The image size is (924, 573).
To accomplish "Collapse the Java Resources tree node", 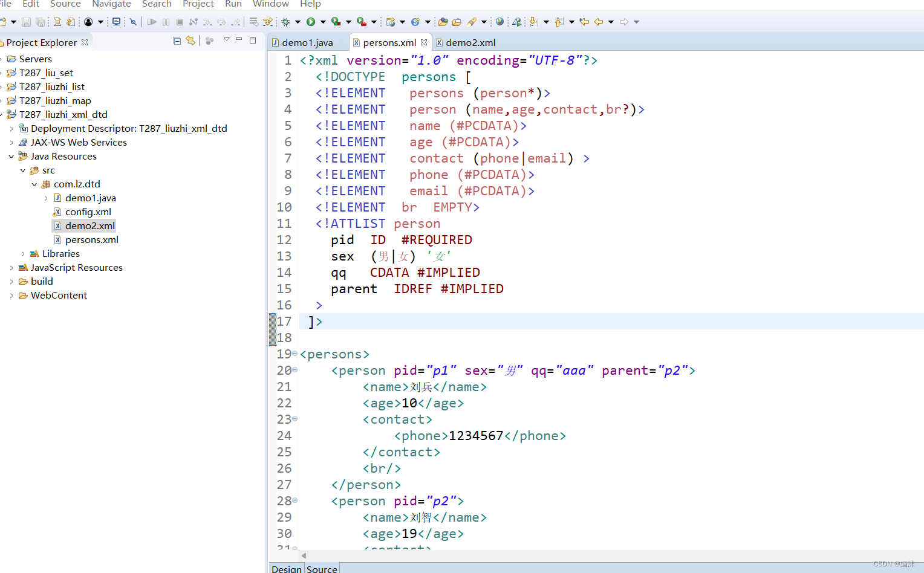I will pyautogui.click(x=11, y=157).
